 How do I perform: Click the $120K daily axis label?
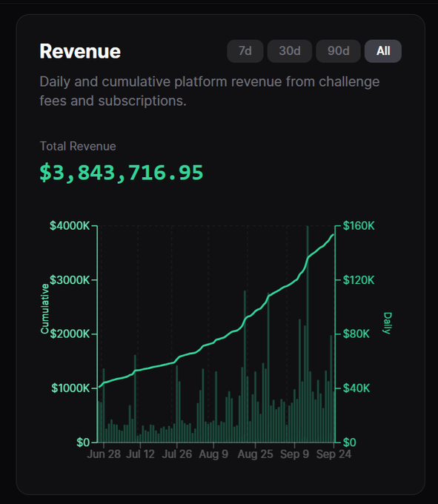tap(359, 280)
